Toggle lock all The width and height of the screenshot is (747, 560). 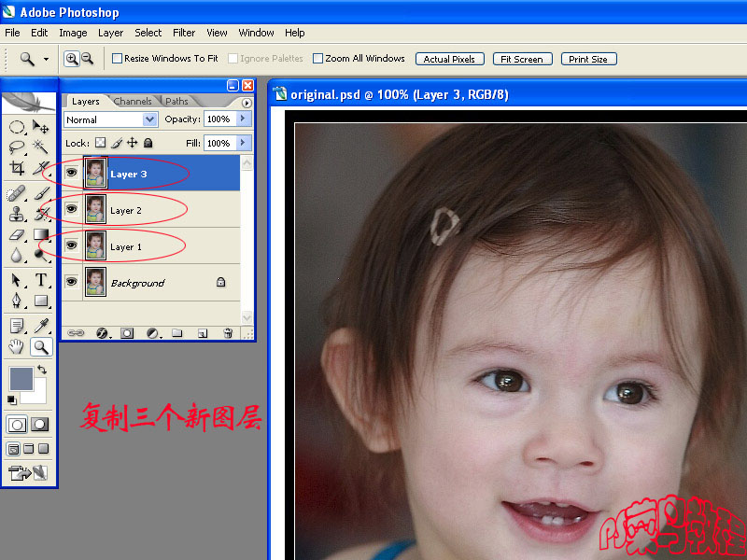click(148, 143)
